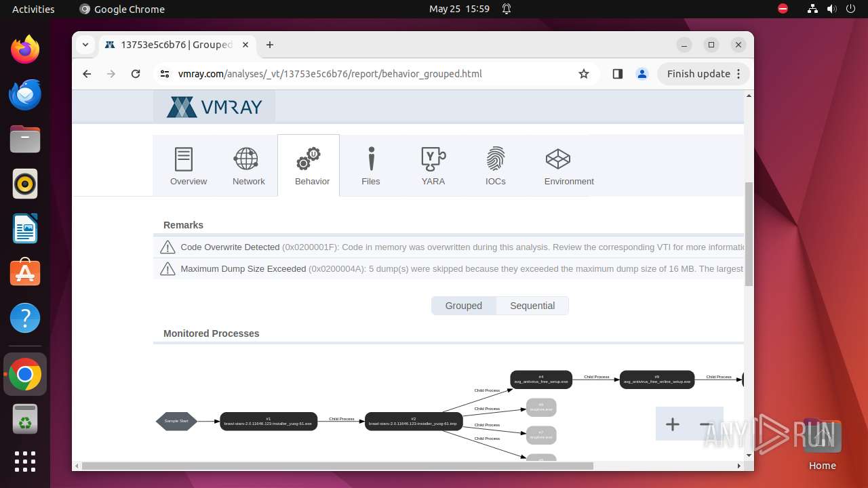This screenshot has height=488, width=868.
Task: Click the VMRay logo
Action: [x=214, y=107]
